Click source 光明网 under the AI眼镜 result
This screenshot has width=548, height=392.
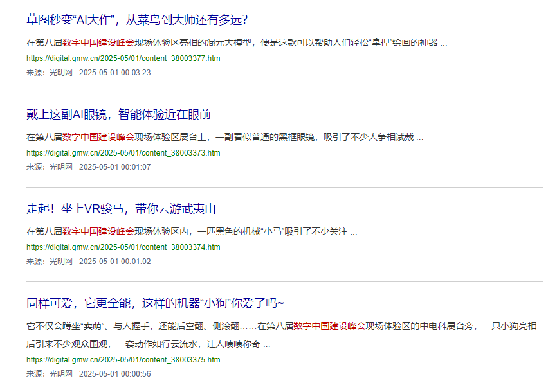60,167
